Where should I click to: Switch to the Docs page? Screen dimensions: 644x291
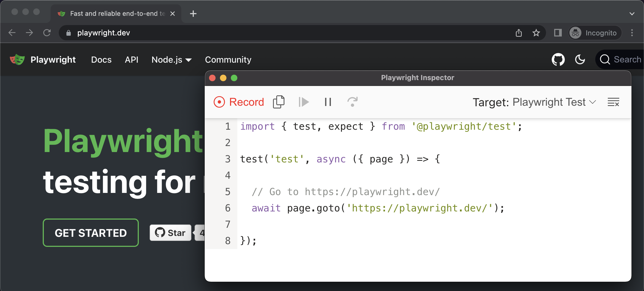click(101, 60)
